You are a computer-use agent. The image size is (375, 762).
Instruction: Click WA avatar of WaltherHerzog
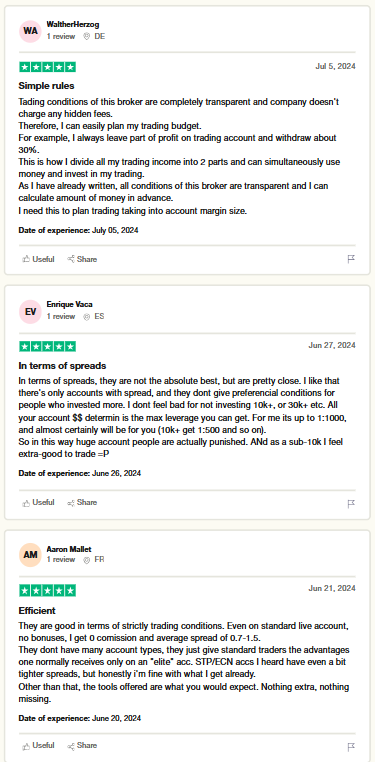coord(31,31)
